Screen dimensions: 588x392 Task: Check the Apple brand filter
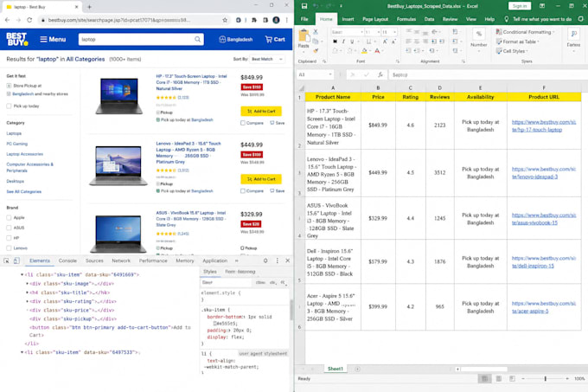(x=9, y=217)
